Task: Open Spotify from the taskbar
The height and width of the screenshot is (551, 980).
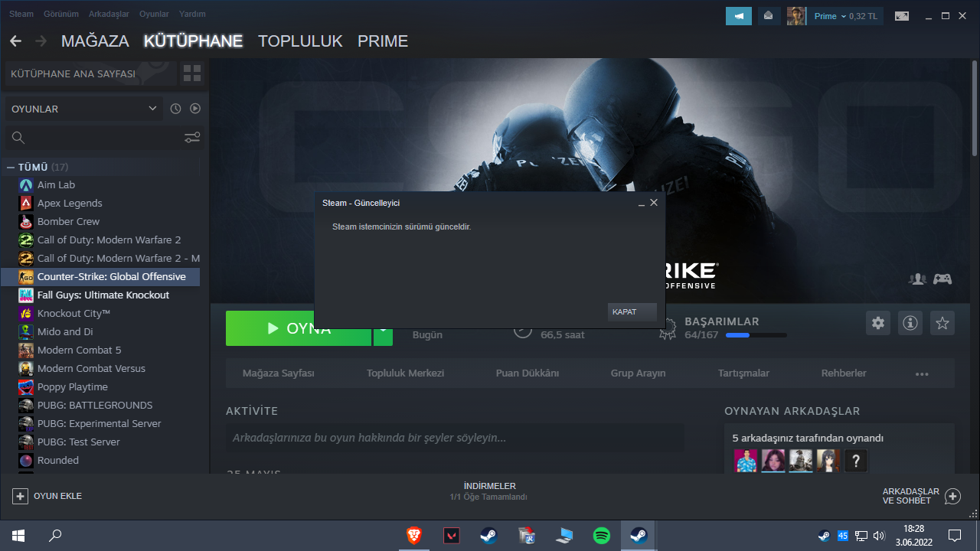Action: coord(602,536)
